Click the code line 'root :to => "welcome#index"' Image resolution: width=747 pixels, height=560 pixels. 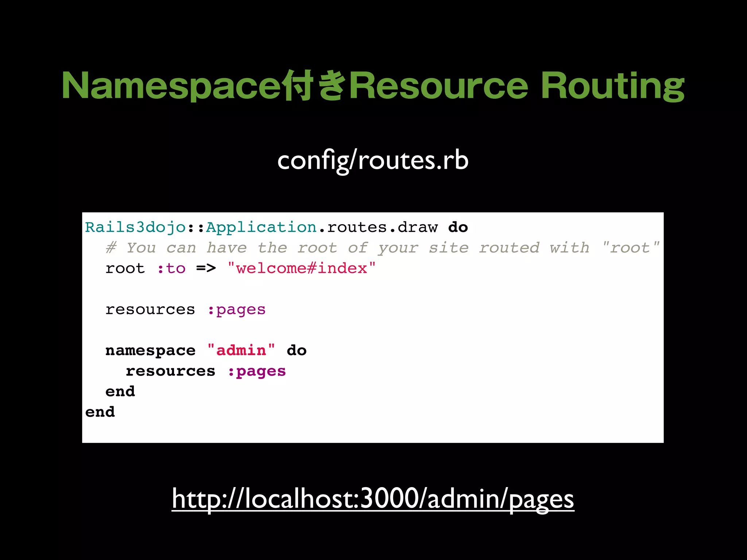(240, 268)
